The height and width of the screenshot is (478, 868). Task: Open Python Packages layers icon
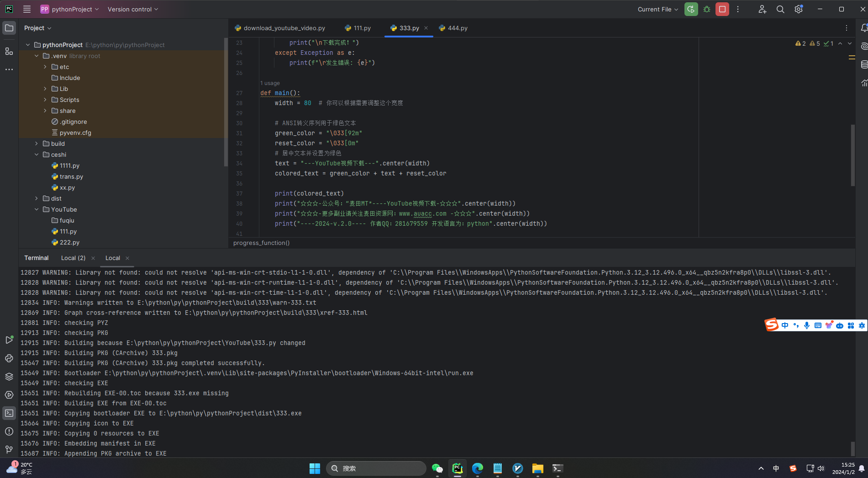coord(9,377)
